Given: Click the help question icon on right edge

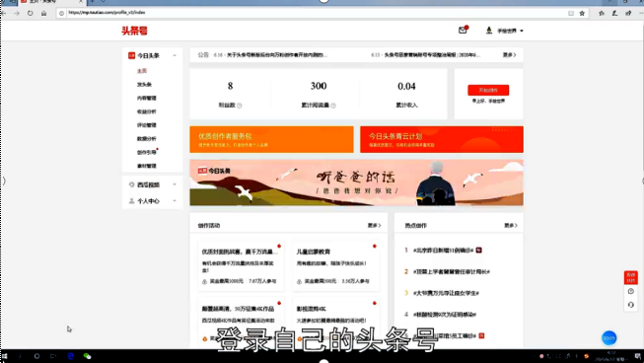Looking at the screenshot, I should coord(631,291).
